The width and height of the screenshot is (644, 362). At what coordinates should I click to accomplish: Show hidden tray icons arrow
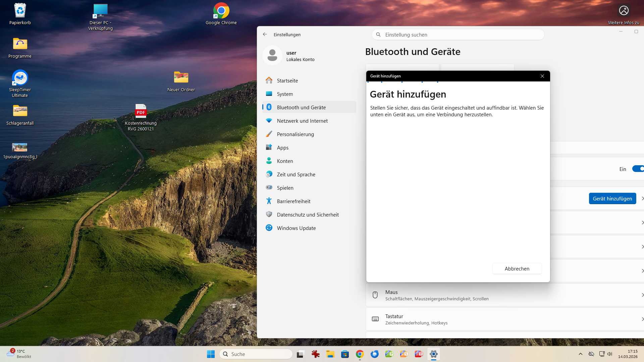(580, 354)
